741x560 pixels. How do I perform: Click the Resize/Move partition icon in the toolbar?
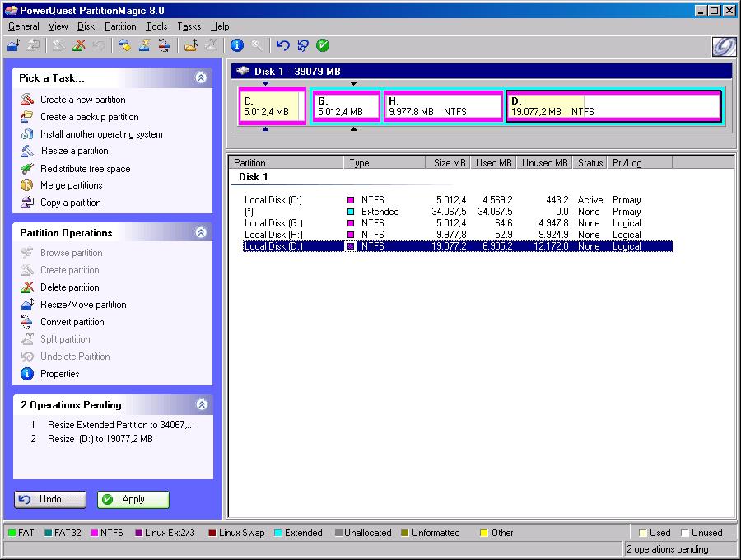14,45
